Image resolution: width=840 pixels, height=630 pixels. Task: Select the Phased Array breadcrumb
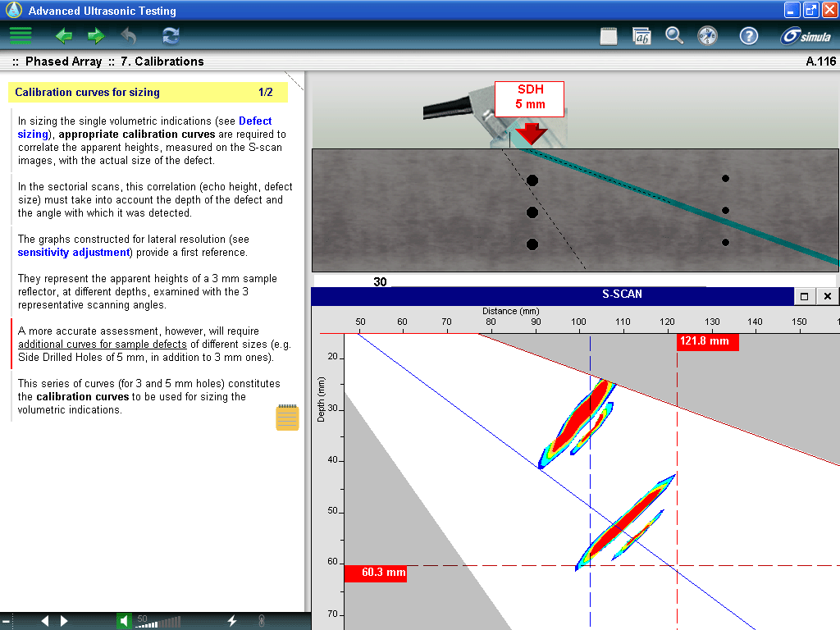pyautogui.click(x=63, y=62)
